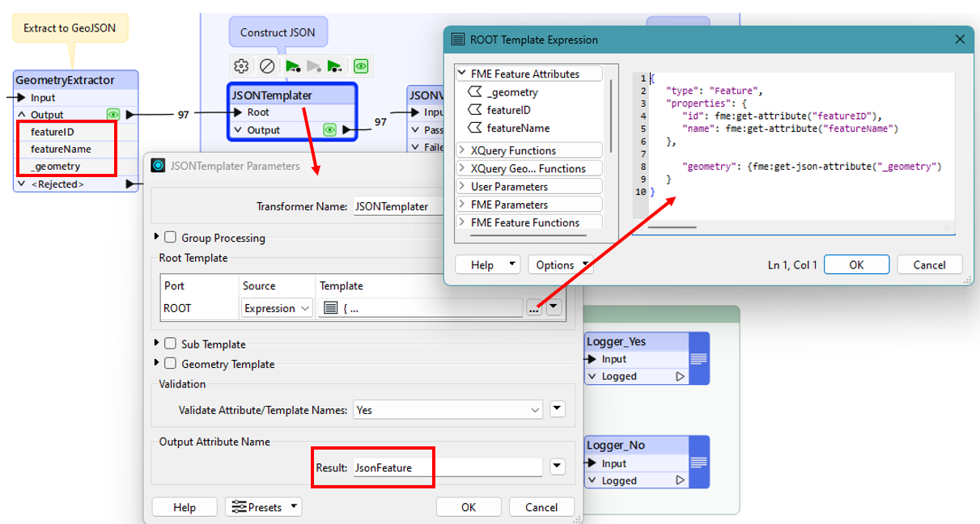Inspect cached features on JSONTemplater Output port
Screen dimensions: 980x524
coord(329,129)
